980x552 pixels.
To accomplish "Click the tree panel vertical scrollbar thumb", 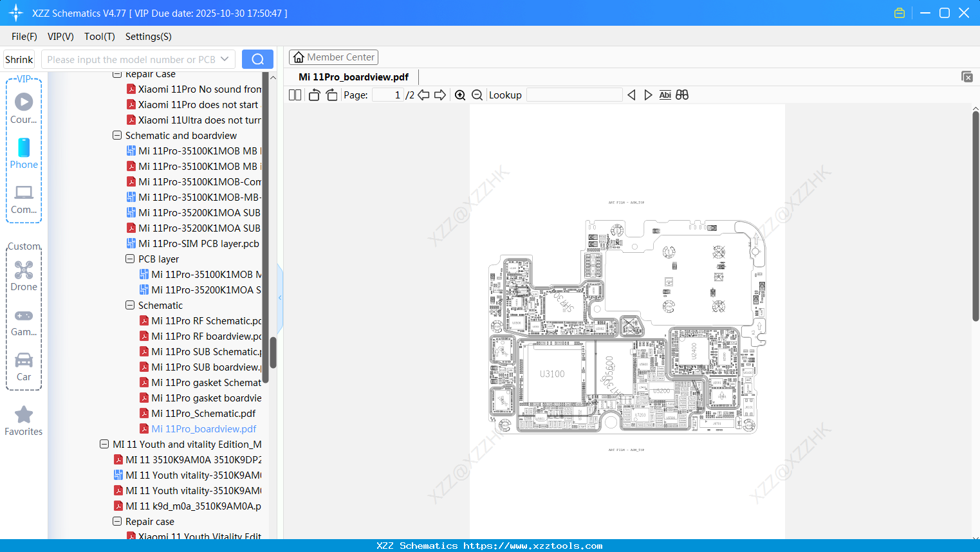I will pyautogui.click(x=273, y=352).
